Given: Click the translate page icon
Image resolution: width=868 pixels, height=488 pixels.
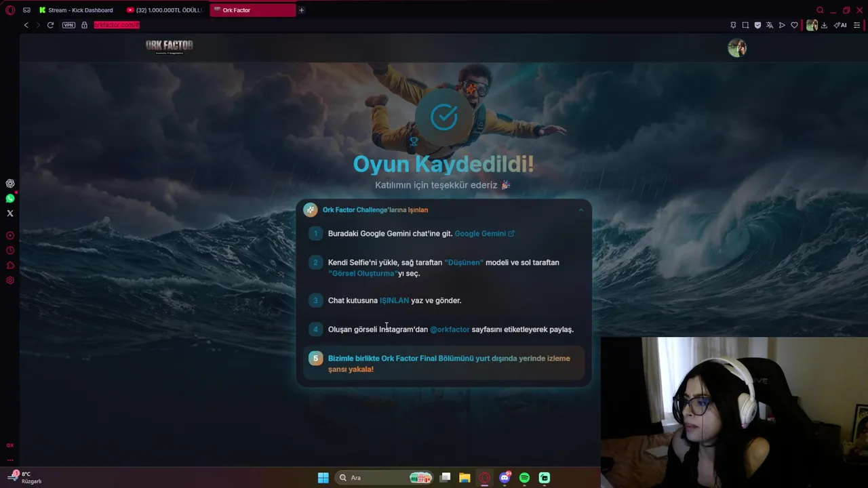Looking at the screenshot, I should pyautogui.click(x=770, y=25).
